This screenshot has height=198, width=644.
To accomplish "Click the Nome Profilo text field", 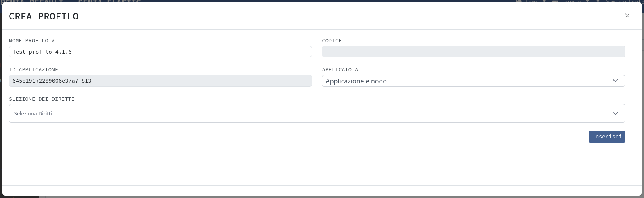I will (x=160, y=52).
